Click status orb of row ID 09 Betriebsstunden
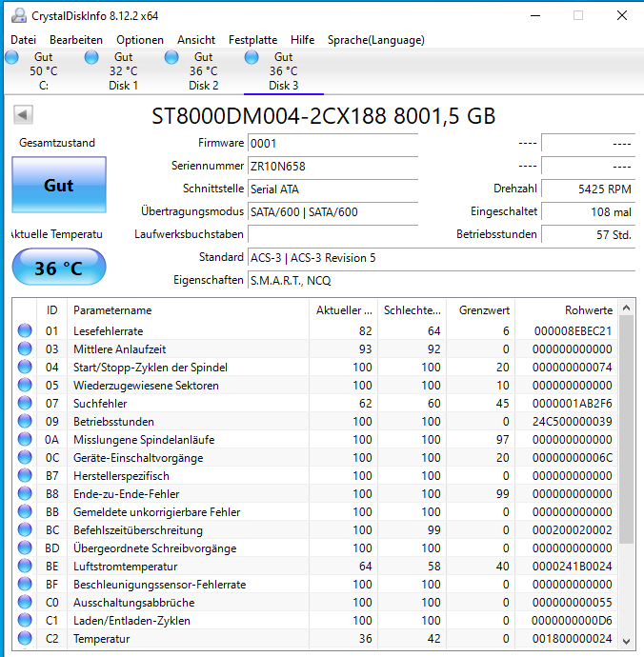 tap(25, 421)
